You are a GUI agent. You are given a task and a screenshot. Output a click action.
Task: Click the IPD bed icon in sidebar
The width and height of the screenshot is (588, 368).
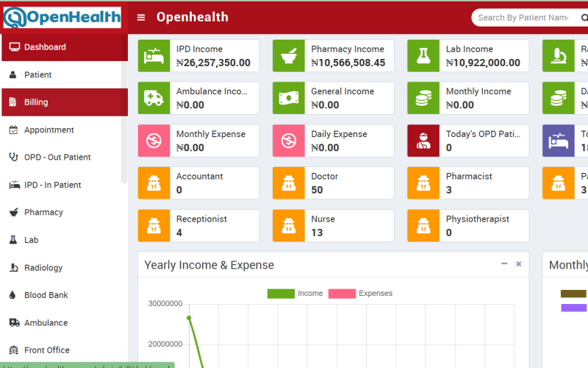pos(14,185)
